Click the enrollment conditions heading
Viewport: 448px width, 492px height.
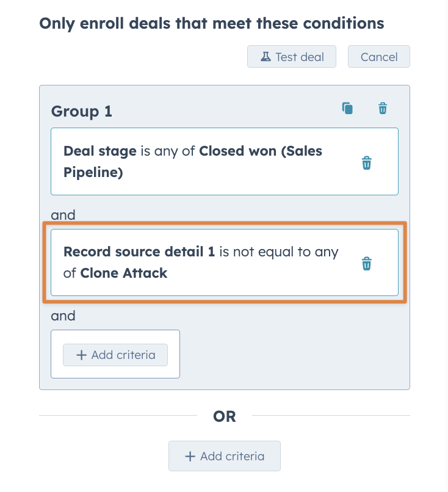pos(212,23)
